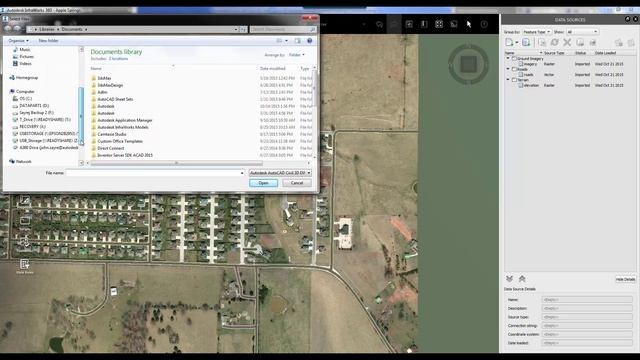Screen dimensions: 640x360
Task: Open the file type filter dropdown
Action: [280, 173]
